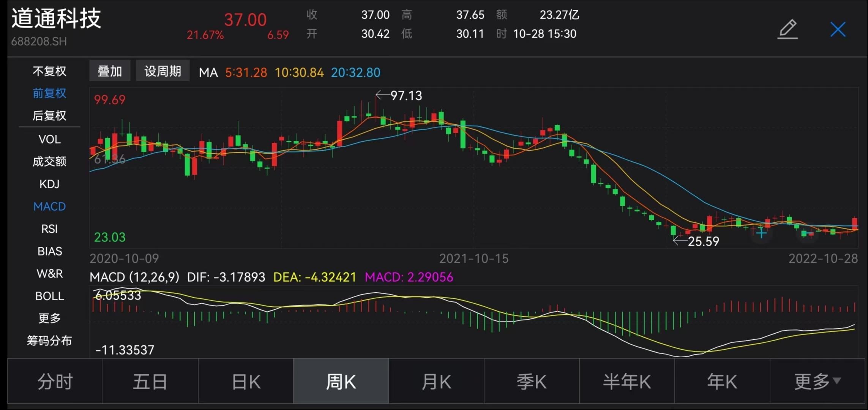
Task: Switch to 不复权 mode
Action: click(x=49, y=71)
